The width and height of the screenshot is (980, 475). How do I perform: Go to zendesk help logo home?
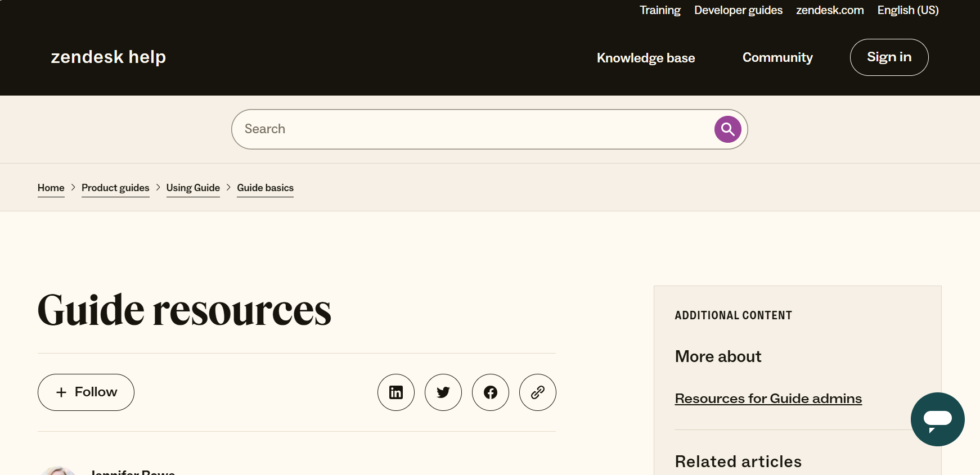point(109,57)
